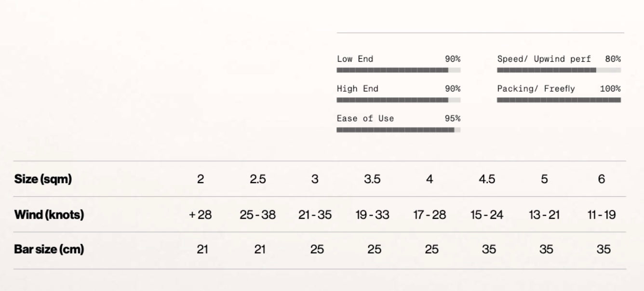Select the 11-19 wind range cell
Viewport: 644px width, 291px height.
click(601, 214)
